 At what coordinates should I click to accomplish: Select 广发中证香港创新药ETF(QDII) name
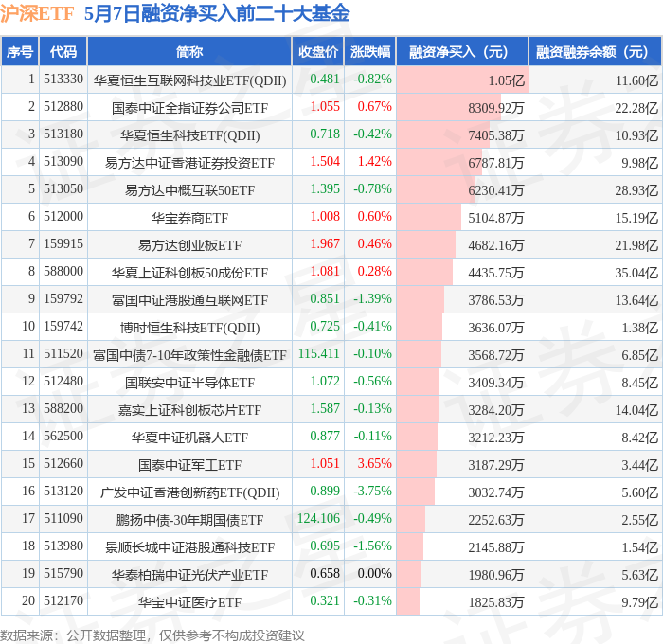(x=189, y=492)
